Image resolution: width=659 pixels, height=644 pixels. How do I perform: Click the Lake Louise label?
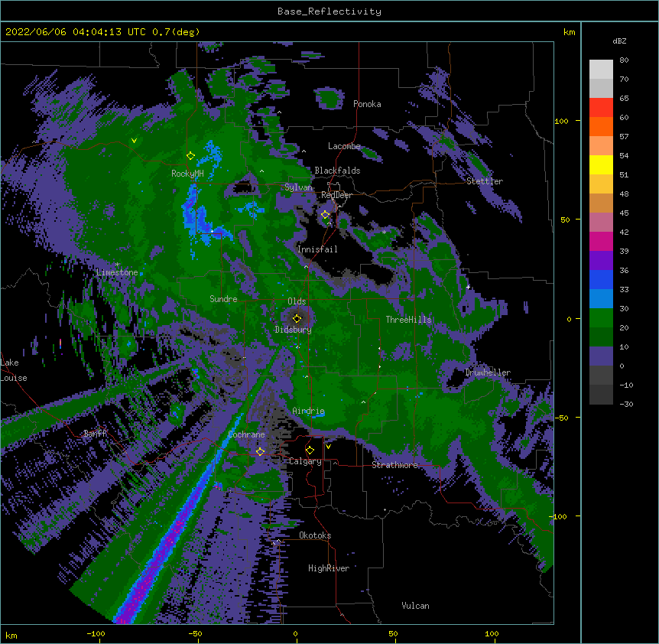click(14, 370)
